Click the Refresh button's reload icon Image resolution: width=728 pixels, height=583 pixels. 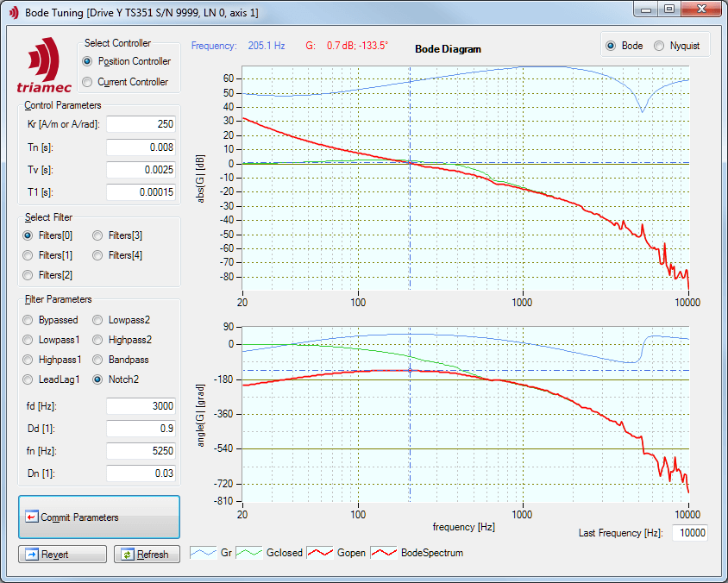(128, 555)
